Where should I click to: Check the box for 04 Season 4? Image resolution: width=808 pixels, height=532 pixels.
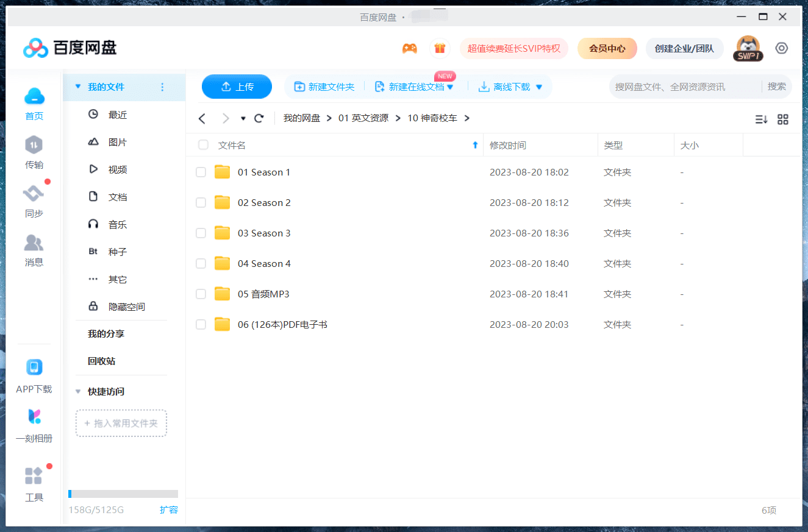pyautogui.click(x=201, y=264)
